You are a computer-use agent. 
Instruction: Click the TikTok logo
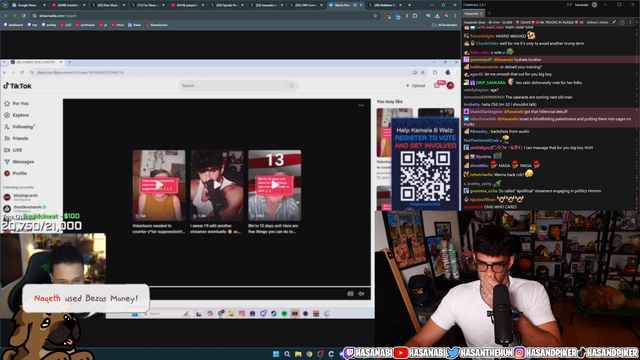tap(18, 86)
